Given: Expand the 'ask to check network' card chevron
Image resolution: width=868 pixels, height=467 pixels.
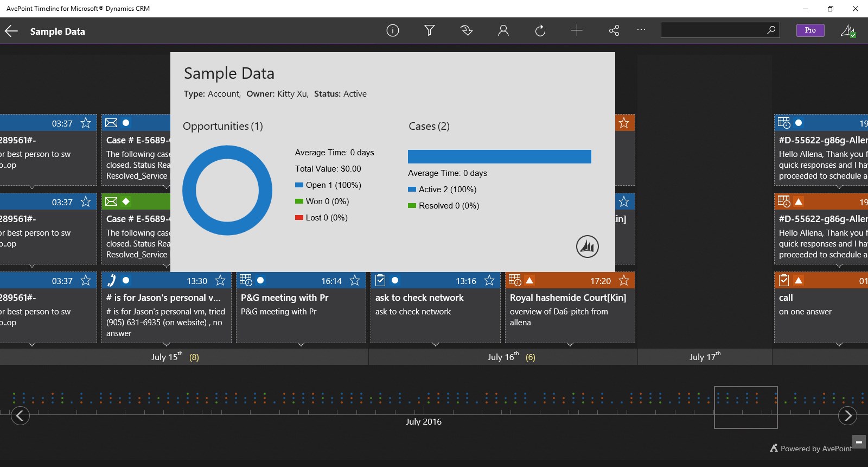Looking at the screenshot, I should point(436,344).
